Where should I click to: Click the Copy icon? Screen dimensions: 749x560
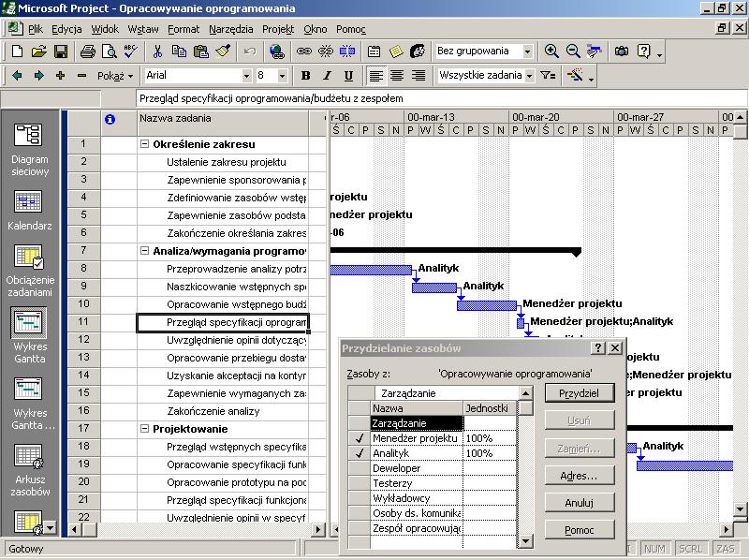(179, 52)
